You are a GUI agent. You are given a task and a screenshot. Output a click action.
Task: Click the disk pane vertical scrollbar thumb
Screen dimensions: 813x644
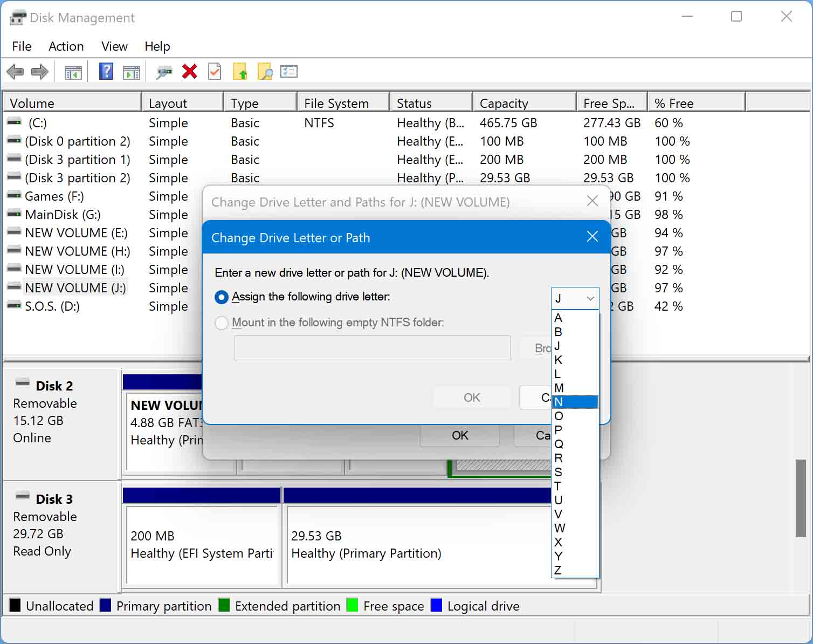(801, 498)
